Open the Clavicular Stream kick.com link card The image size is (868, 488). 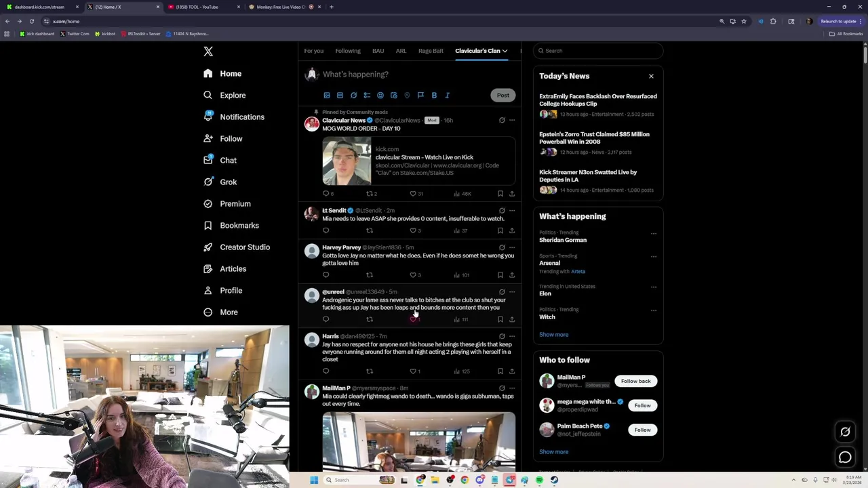tap(418, 161)
